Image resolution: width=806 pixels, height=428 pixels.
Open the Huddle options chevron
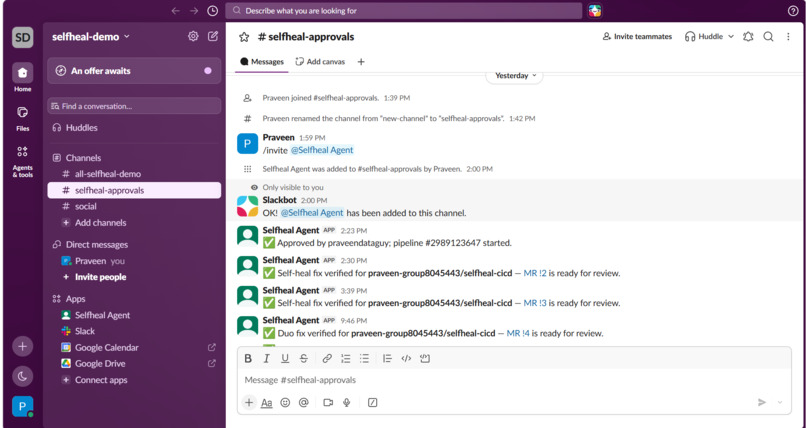pyautogui.click(x=730, y=36)
